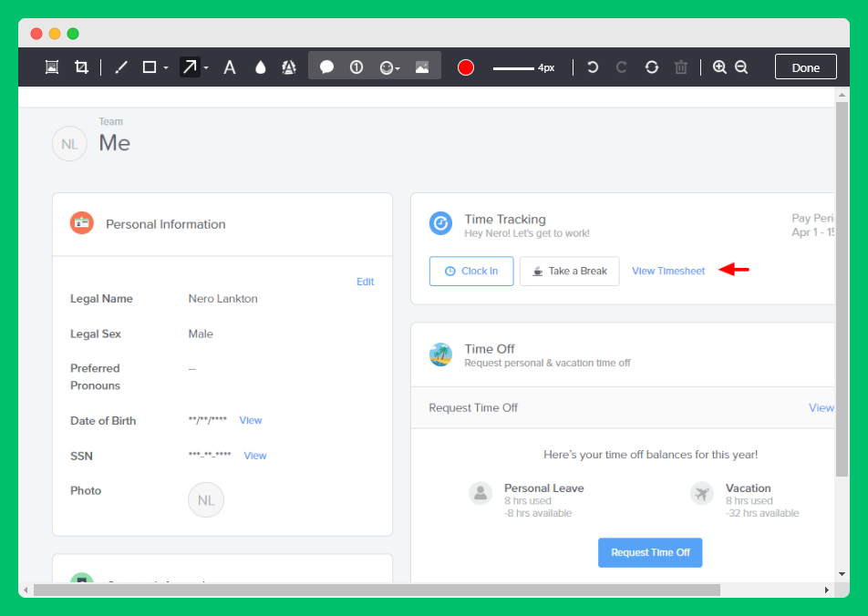Select the highlight text tool

(x=289, y=67)
